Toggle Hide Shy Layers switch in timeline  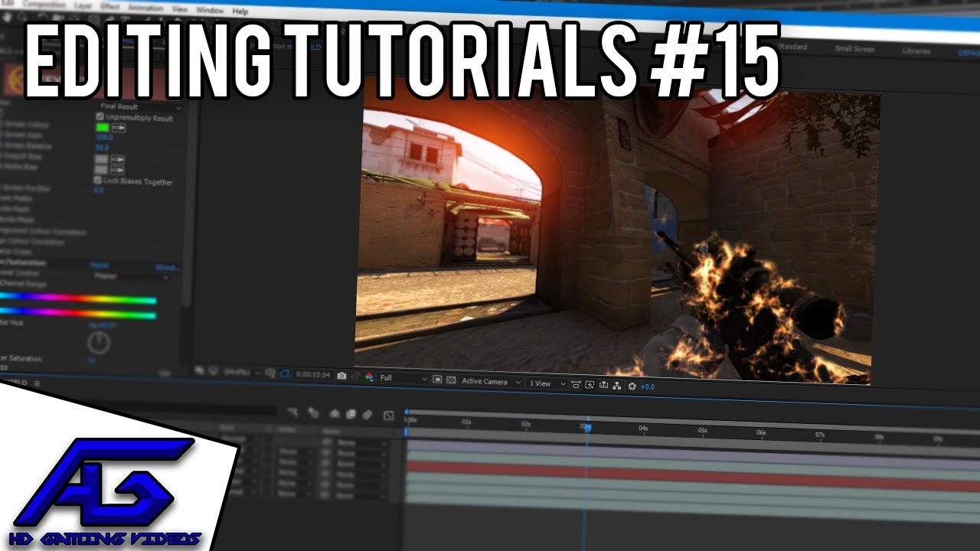[x=335, y=414]
